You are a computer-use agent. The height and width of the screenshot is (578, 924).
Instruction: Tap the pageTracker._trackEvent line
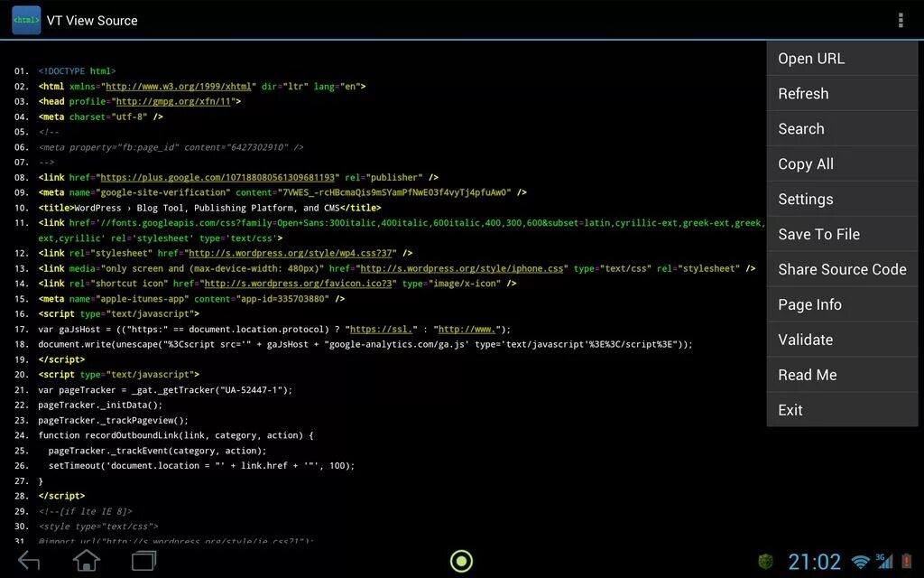(x=157, y=451)
